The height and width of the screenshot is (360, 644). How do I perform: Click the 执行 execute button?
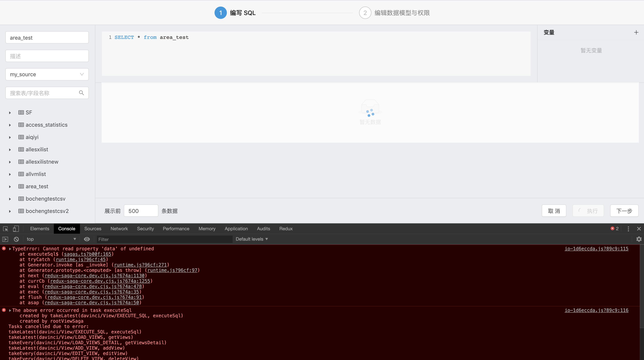pyautogui.click(x=588, y=211)
